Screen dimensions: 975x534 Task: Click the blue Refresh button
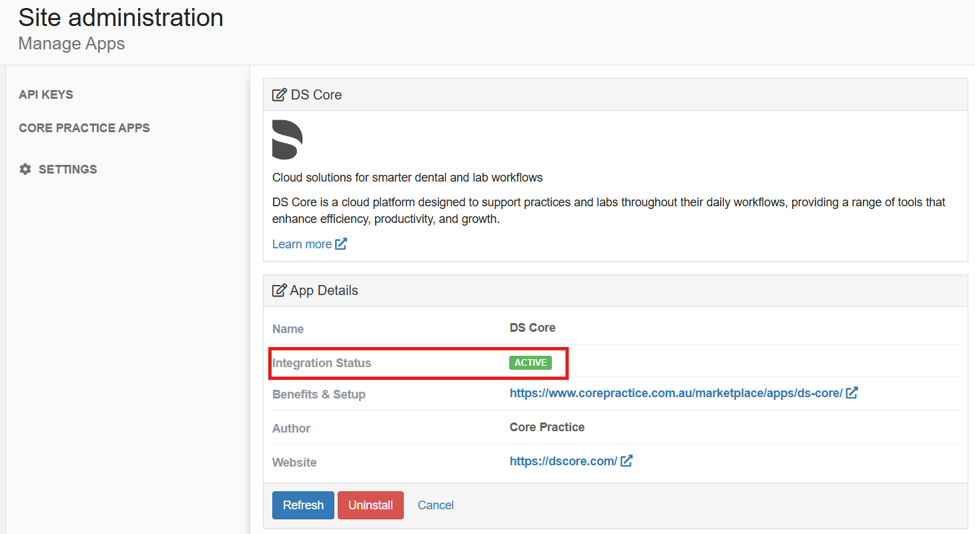(303, 505)
